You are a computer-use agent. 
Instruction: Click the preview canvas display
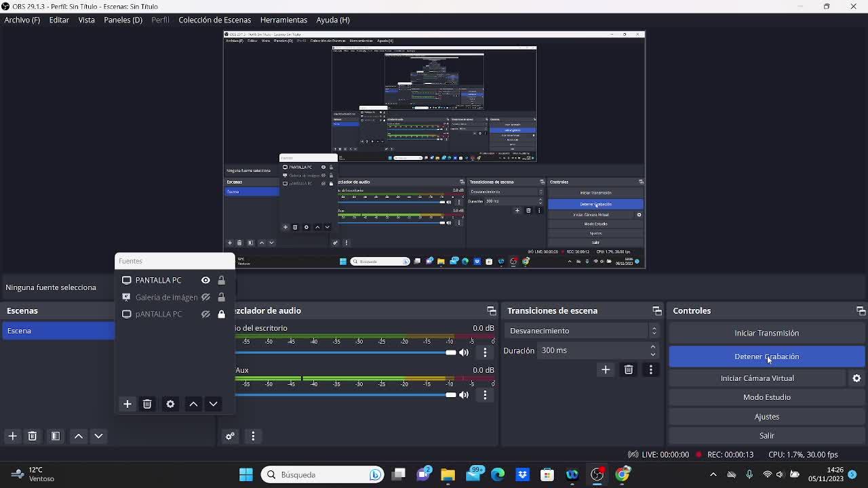pos(434,150)
